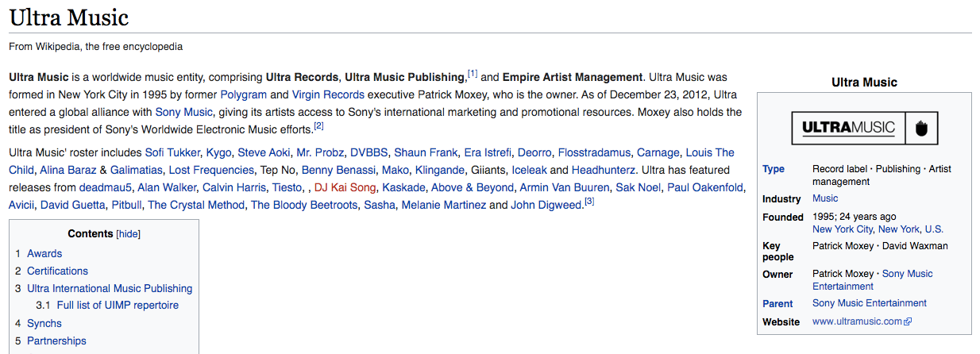Open the Melanie Martinez link
The image size is (980, 354).
[444, 205]
